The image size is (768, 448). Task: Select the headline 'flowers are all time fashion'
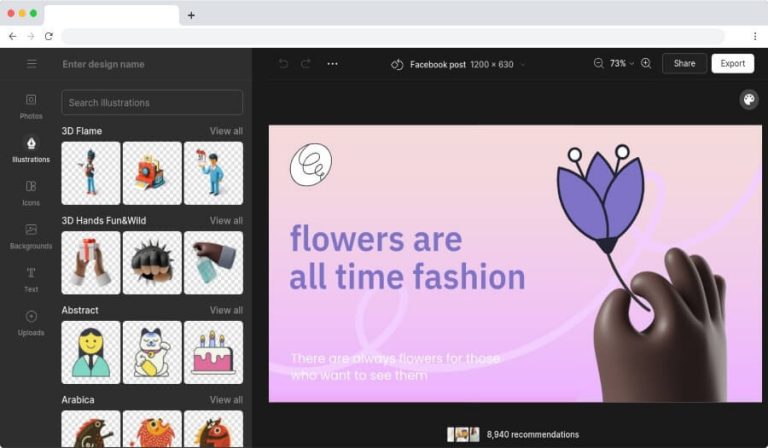408,258
